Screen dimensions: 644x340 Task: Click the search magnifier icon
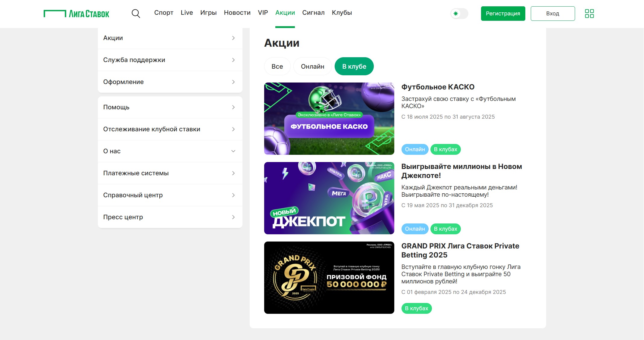136,14
